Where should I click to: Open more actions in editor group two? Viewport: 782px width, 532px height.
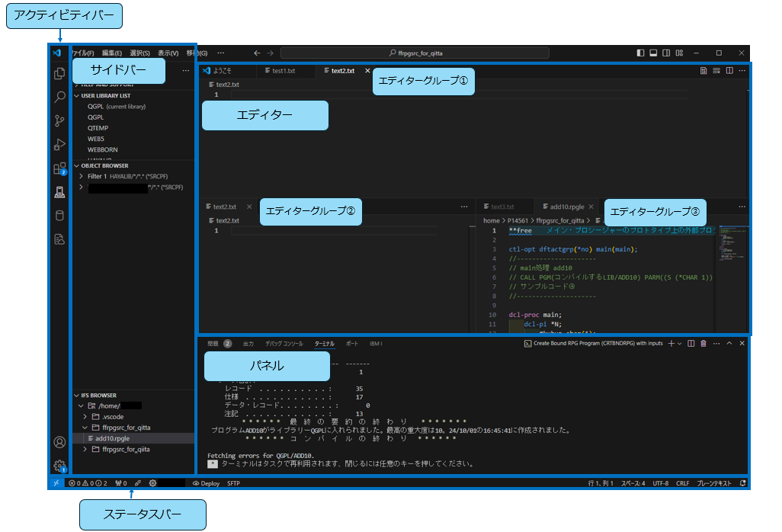(464, 207)
